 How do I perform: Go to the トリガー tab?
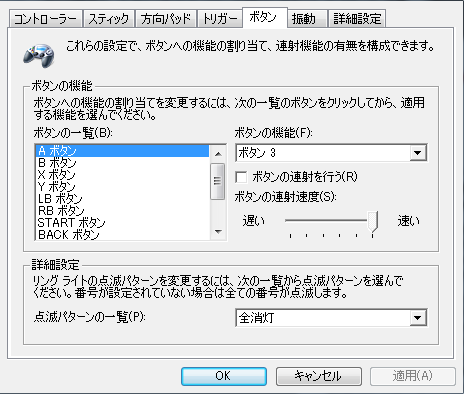(220, 19)
